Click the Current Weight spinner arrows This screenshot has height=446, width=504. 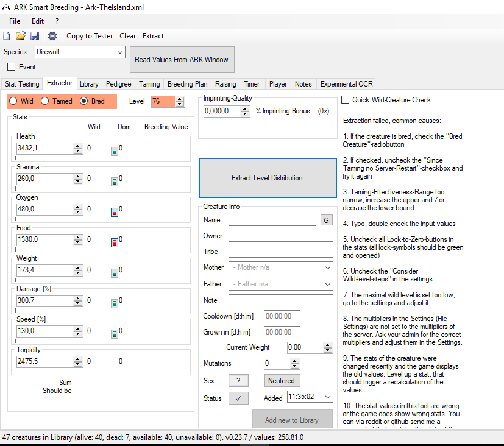(x=327, y=348)
